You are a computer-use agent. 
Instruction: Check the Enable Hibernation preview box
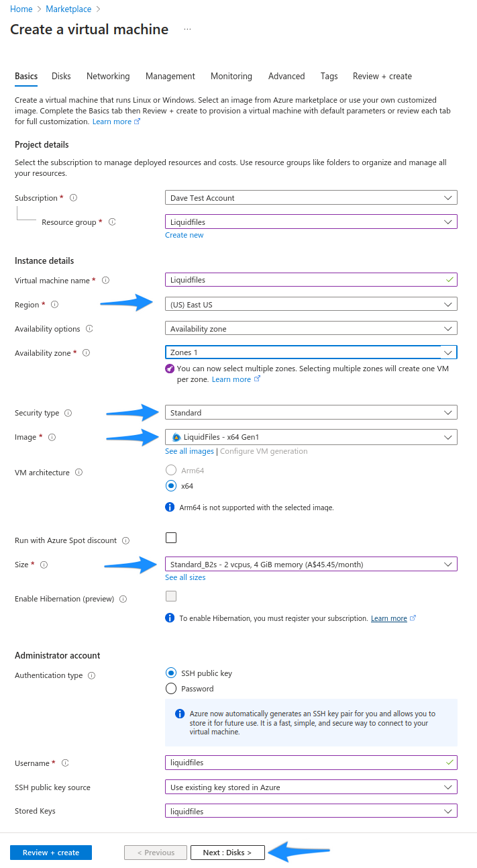pos(171,596)
